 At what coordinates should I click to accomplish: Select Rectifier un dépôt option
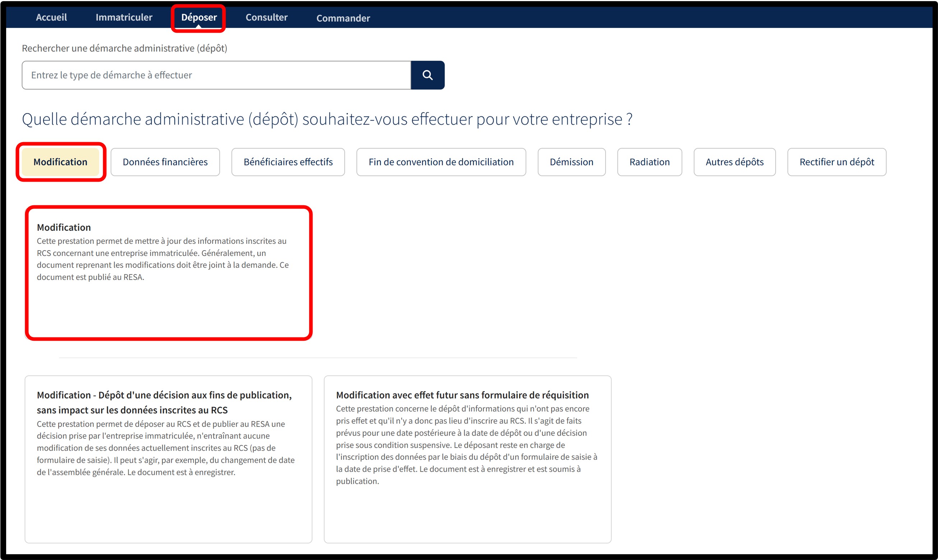tap(836, 162)
